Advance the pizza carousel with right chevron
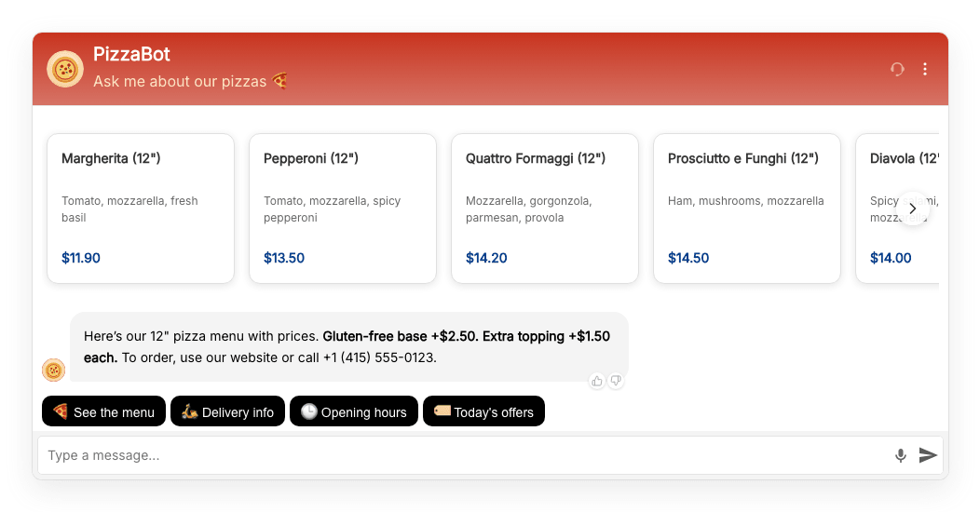Viewport: 980px width, 512px height. pos(913,209)
